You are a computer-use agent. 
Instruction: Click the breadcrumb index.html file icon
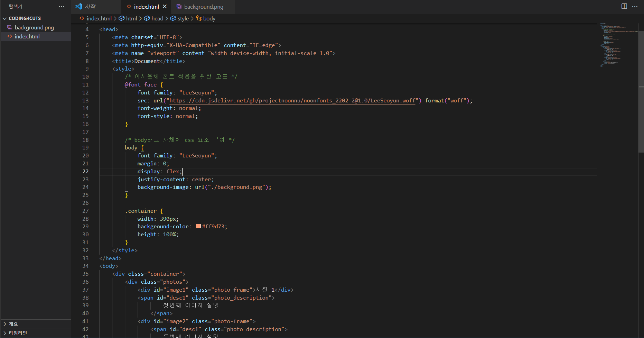pos(82,18)
